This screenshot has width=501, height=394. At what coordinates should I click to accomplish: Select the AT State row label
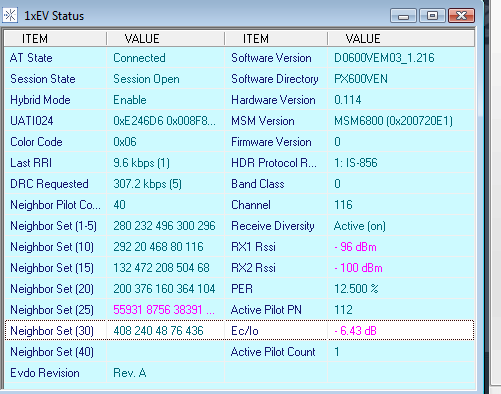coord(31,58)
